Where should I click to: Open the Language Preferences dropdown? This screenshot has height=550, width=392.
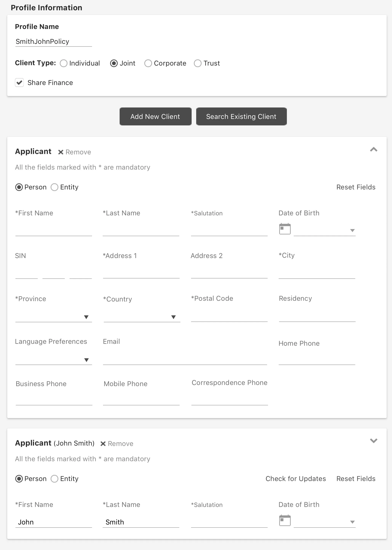coord(86,360)
